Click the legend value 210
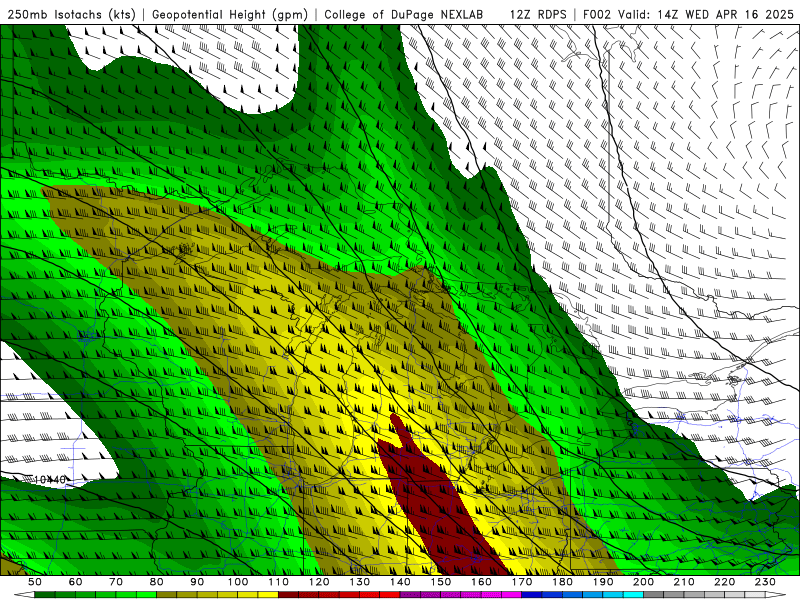Screen dimensions: 800x600 684,582
